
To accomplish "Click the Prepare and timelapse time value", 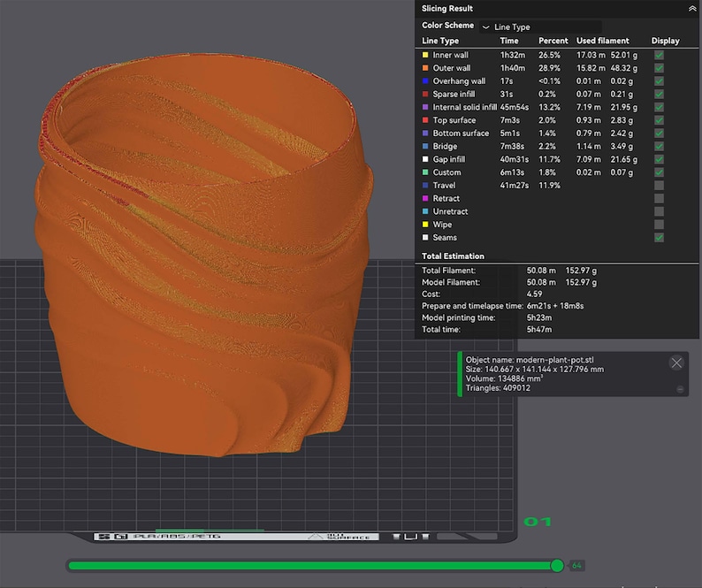I will (555, 306).
